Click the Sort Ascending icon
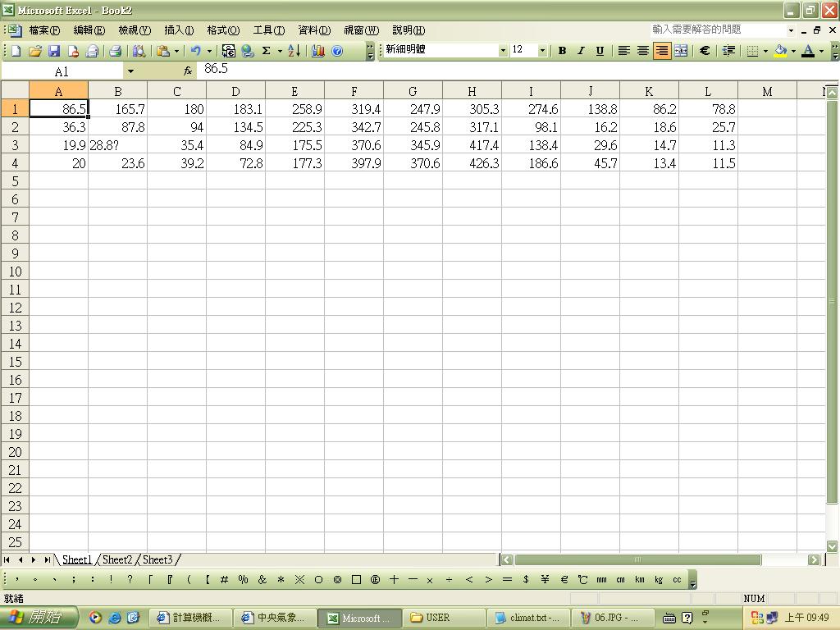This screenshot has width=840, height=630. pos(294,51)
